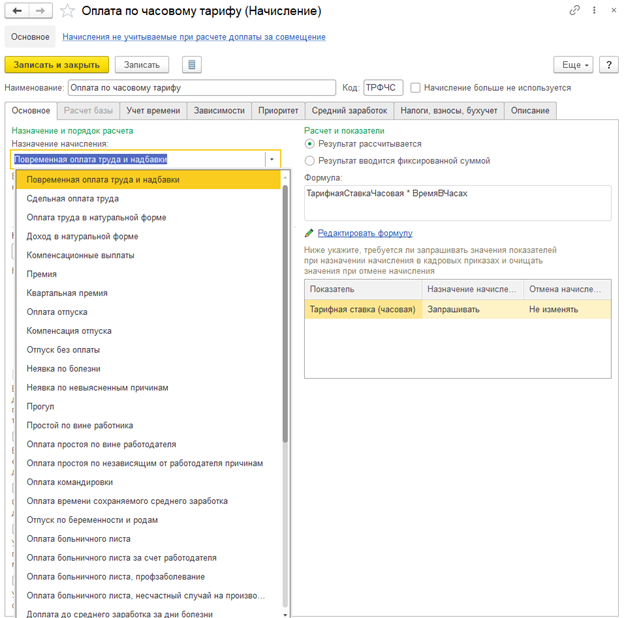The width and height of the screenshot is (624, 618).
Task: Click into the Наименование input field
Action: tap(202, 88)
